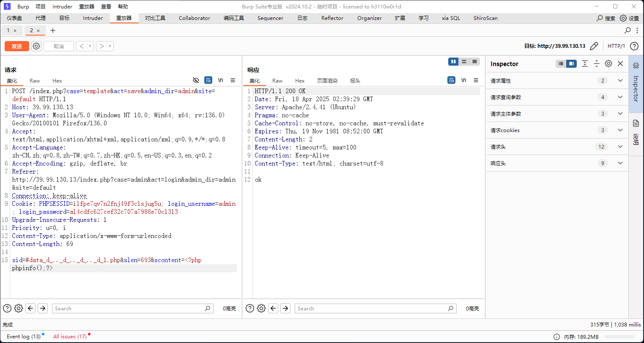Open request search settings gear
The image size is (644, 343).
point(19,308)
